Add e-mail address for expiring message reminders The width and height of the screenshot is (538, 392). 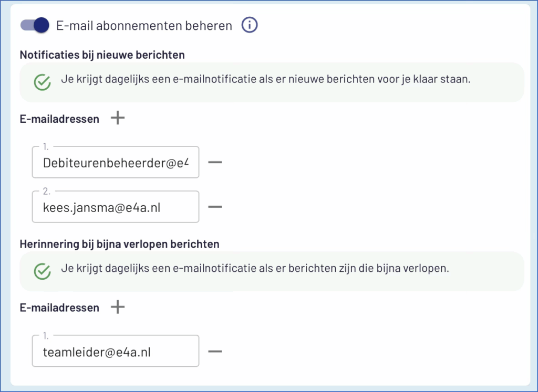118,307
